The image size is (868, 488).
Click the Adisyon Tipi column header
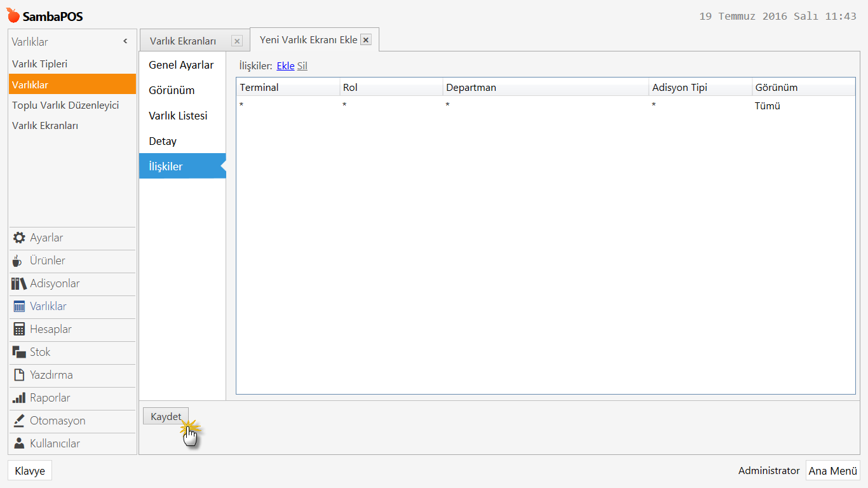701,87
